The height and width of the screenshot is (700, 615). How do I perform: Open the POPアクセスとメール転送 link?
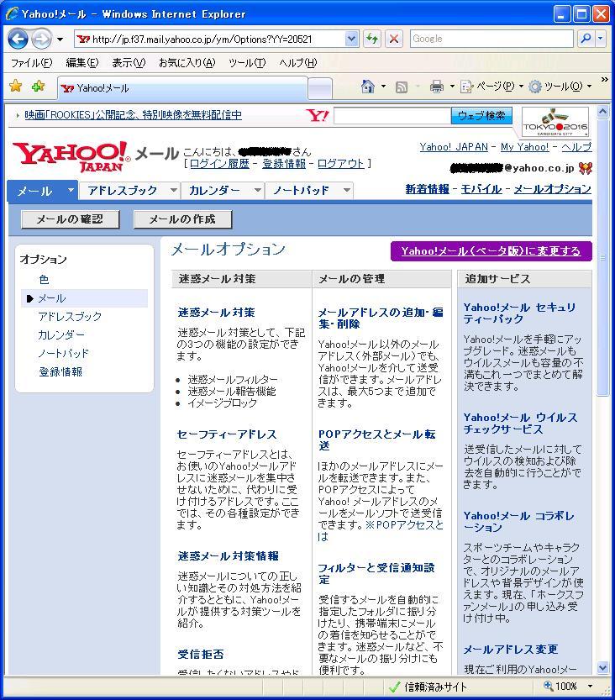[x=377, y=439]
